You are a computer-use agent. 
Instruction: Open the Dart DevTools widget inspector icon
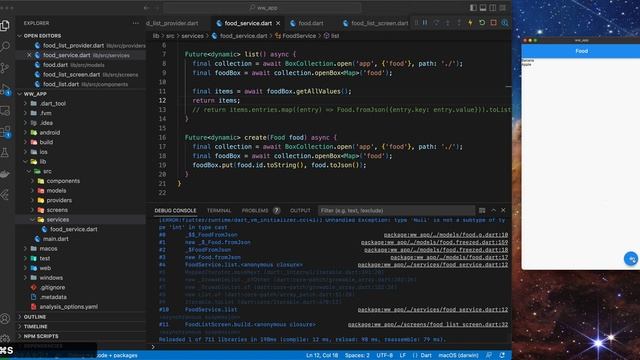(505, 23)
